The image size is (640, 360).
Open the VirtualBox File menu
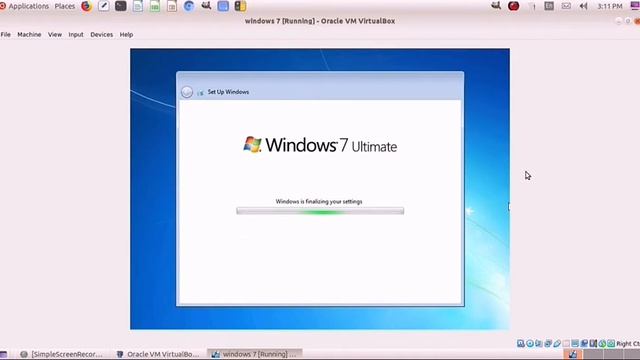[x=6, y=35]
